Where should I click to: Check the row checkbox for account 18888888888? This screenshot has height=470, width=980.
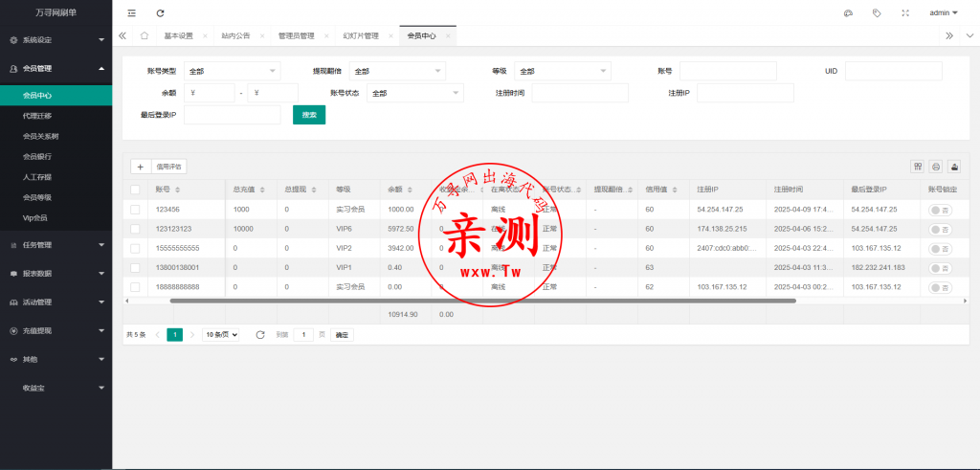click(135, 287)
